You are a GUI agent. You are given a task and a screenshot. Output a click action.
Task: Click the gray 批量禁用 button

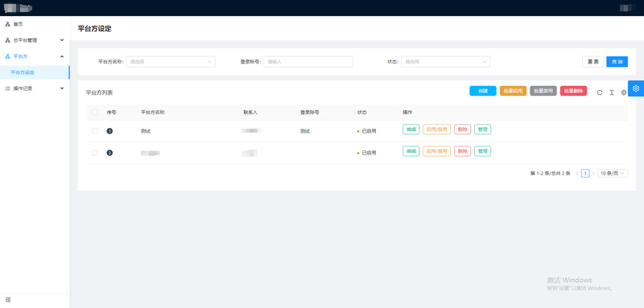[543, 91]
